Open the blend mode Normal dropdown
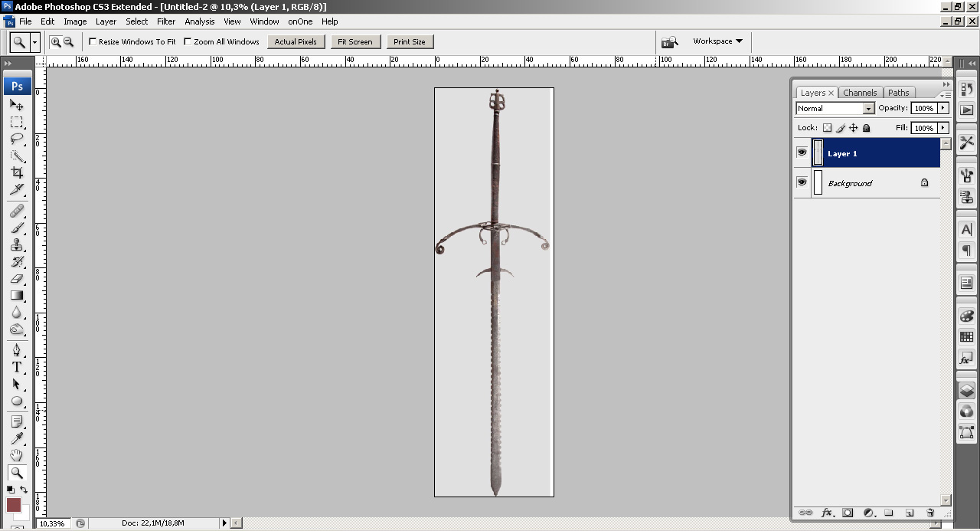 (835, 109)
